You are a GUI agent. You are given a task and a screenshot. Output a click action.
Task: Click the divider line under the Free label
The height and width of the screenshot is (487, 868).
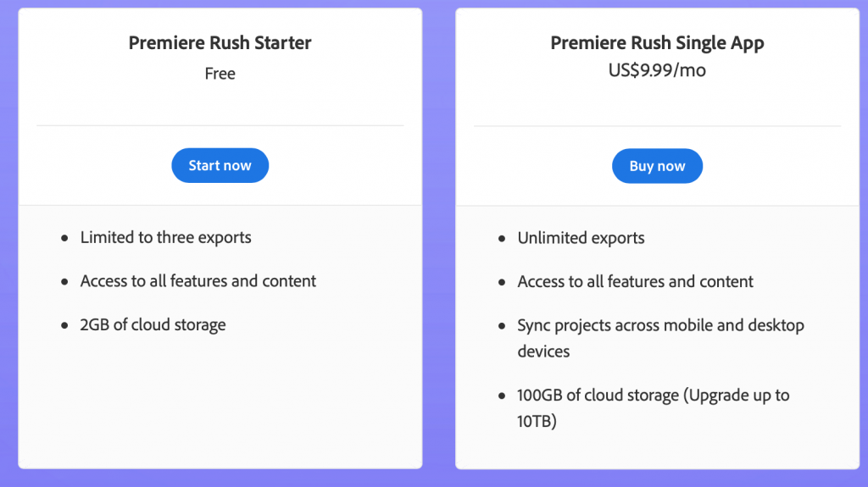220,125
